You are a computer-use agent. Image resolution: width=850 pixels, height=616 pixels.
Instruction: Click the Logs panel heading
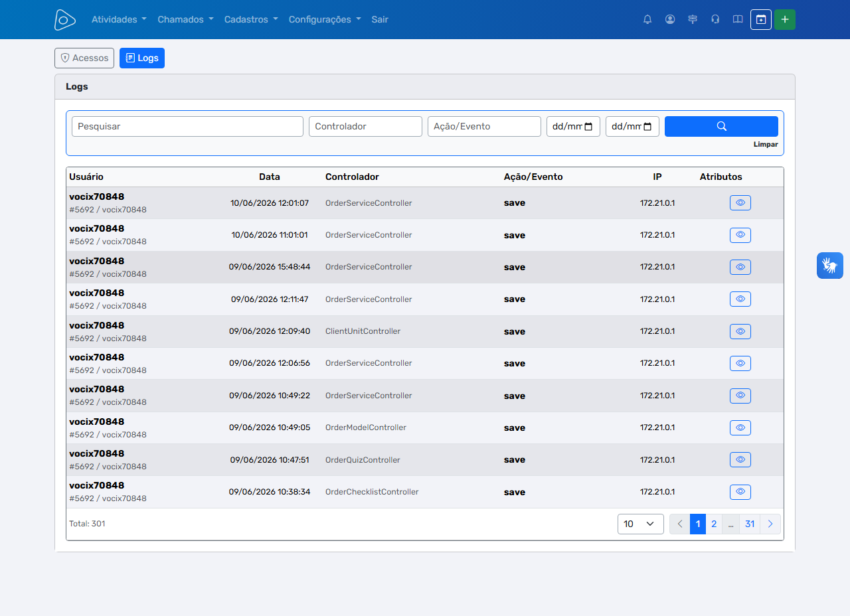[x=77, y=86]
